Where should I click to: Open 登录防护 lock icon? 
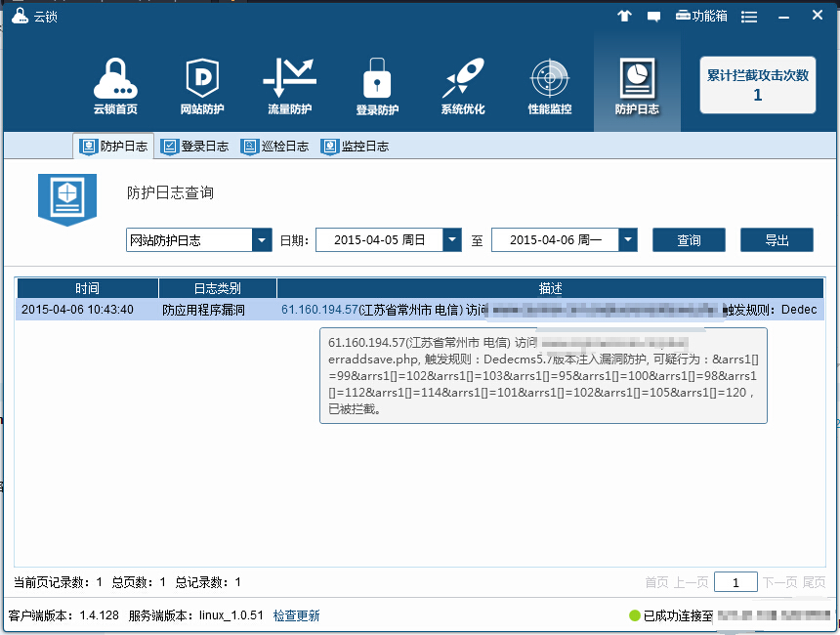(376, 86)
